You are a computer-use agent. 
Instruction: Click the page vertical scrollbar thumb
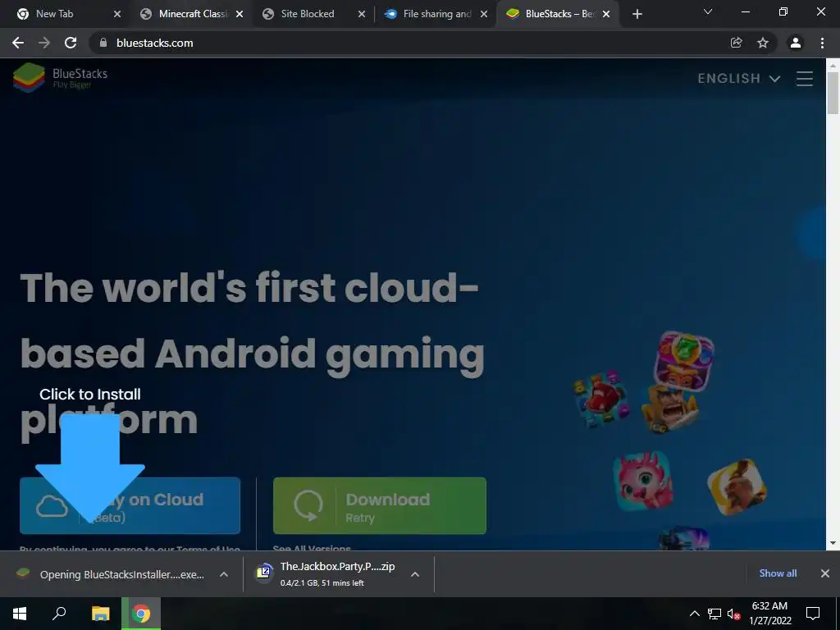(833, 92)
